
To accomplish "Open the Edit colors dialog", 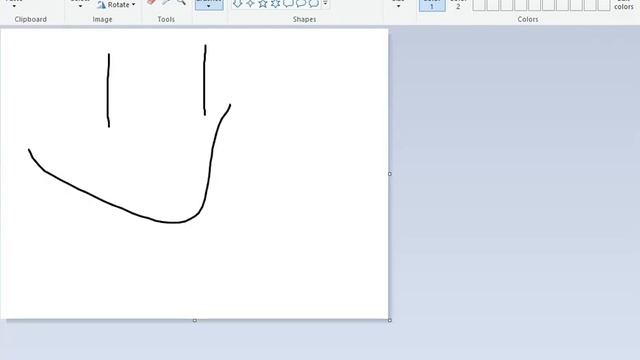I will click(x=624, y=5).
